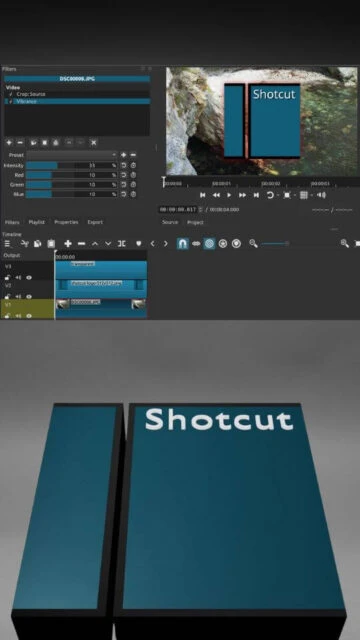Image resolution: width=360 pixels, height=640 pixels.
Task: Hide track V2 using its eye icon
Action: pos(29,296)
